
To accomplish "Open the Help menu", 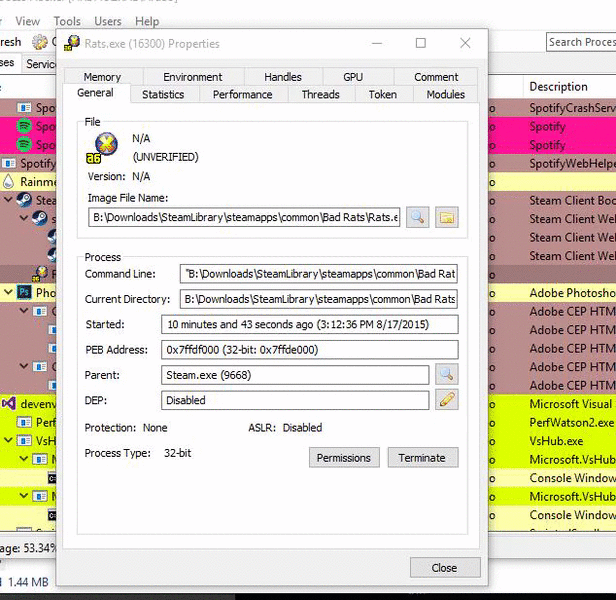I will tap(147, 21).
